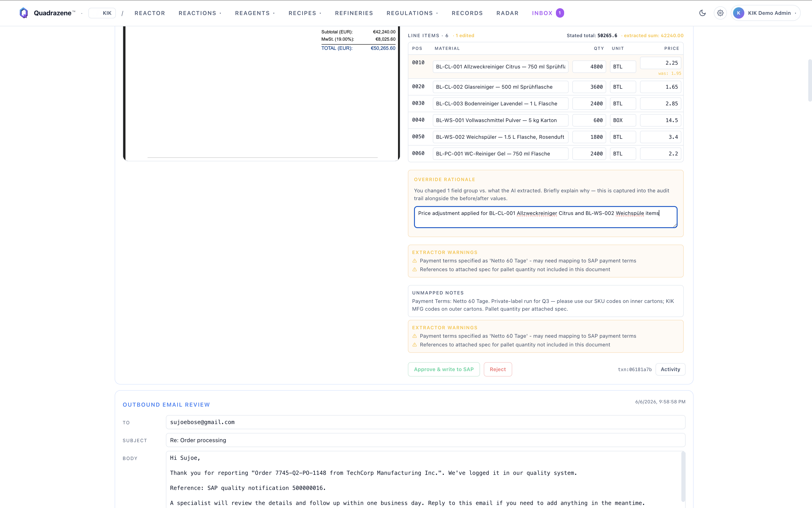Click the Outbound Email Review heading

coord(166,405)
